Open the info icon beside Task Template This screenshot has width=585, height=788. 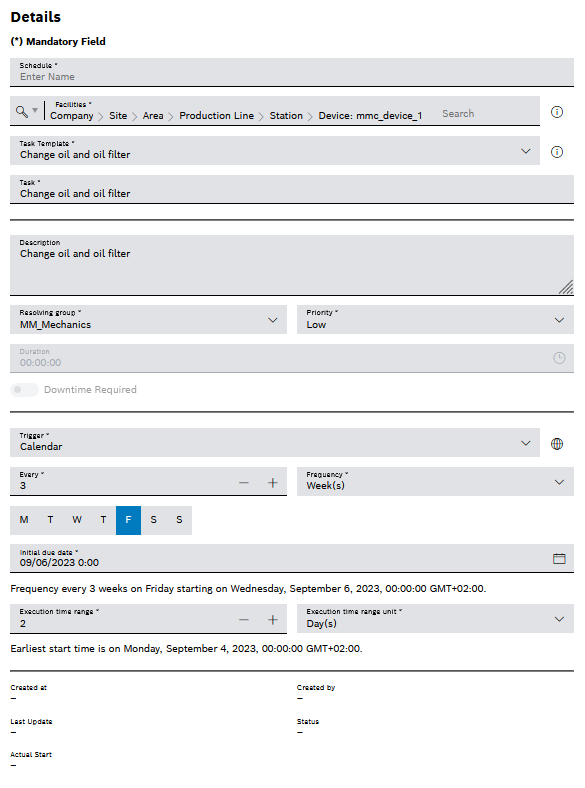pyautogui.click(x=557, y=152)
